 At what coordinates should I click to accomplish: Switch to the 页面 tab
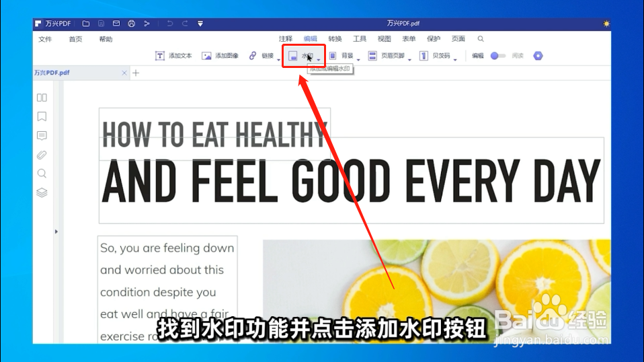tap(458, 38)
